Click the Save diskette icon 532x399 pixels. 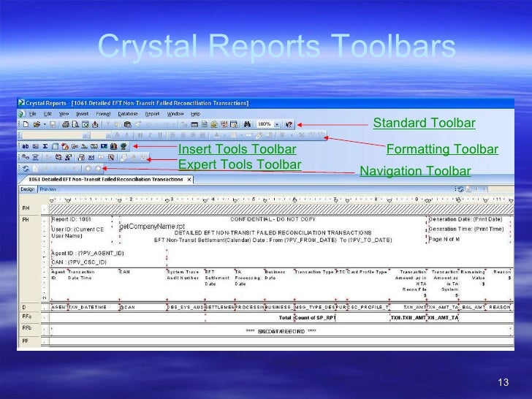(53, 124)
